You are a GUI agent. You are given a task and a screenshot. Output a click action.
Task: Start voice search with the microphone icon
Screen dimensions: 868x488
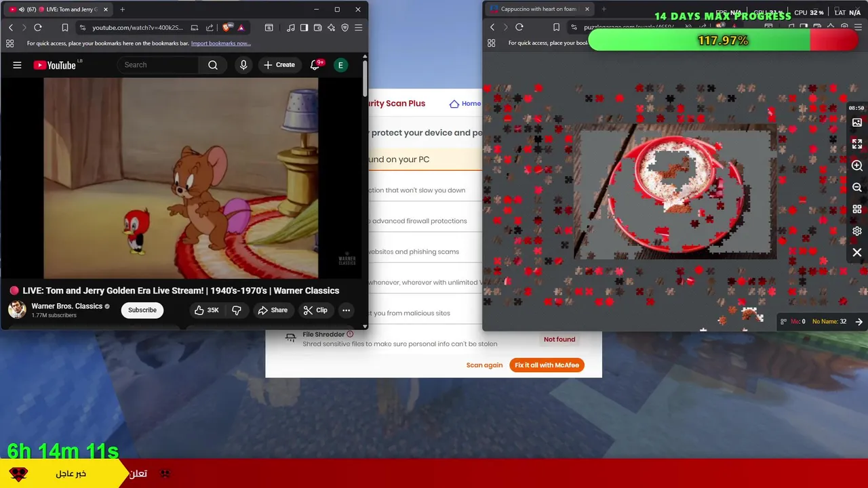coord(243,65)
